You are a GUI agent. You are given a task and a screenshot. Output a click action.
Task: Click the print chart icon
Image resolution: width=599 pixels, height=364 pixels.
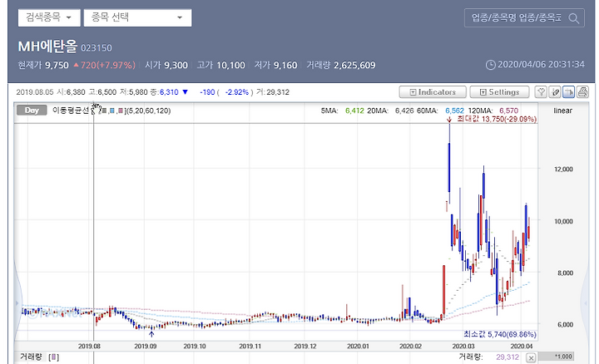point(582,92)
